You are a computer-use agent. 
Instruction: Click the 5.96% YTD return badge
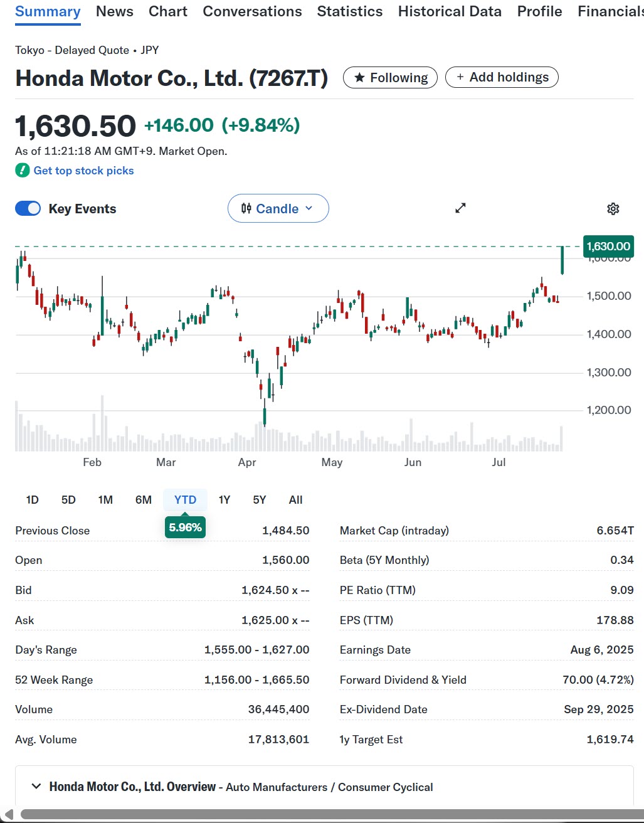click(185, 528)
